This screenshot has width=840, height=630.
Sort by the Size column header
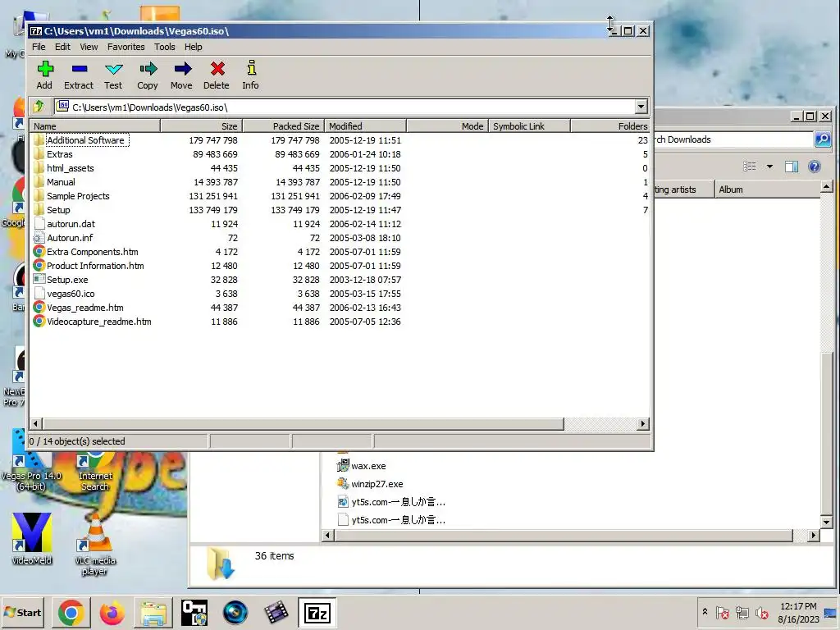[202, 126]
